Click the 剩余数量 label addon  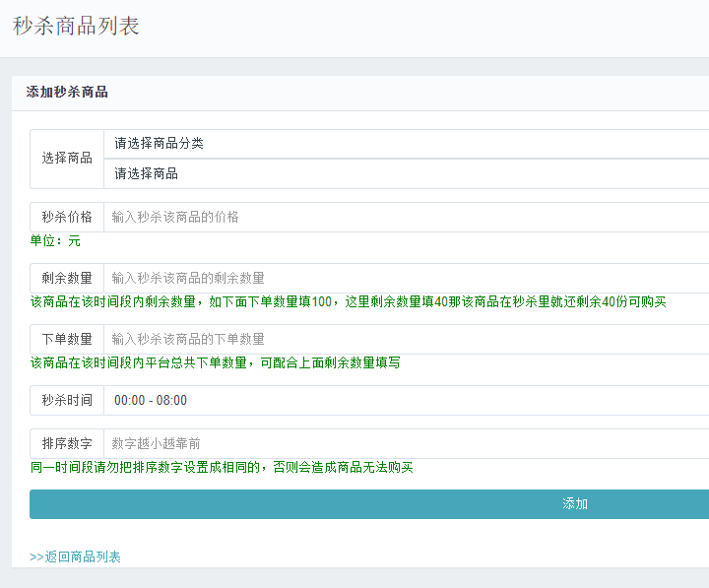click(67, 278)
